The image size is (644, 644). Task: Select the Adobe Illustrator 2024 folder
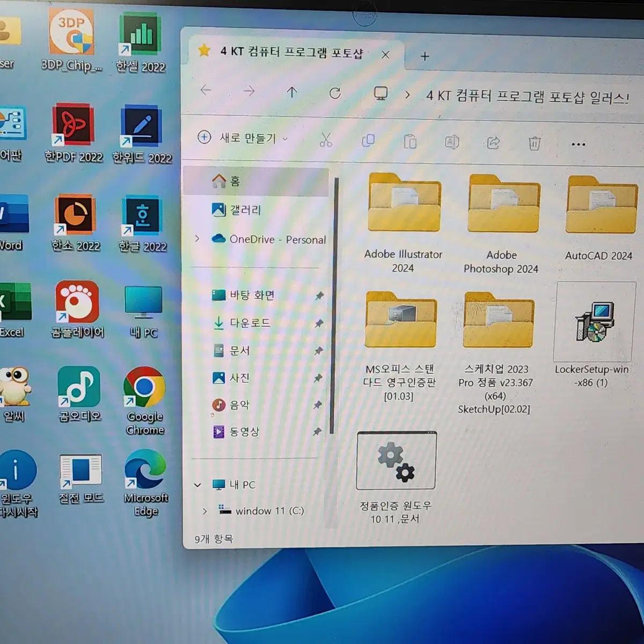pos(404,223)
